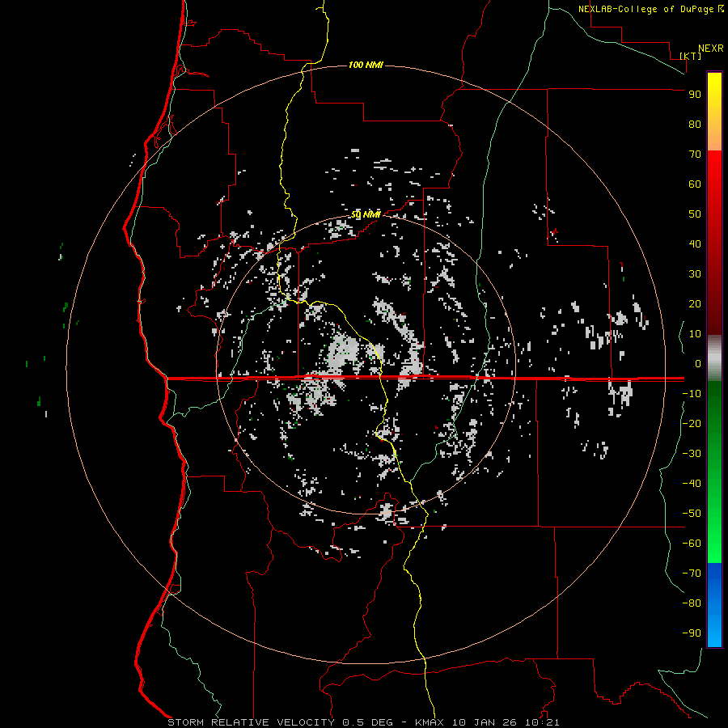Viewport: 728px width, 728px height.
Task: Pick the blue bottom segment of the color bar
Action: 714,605
